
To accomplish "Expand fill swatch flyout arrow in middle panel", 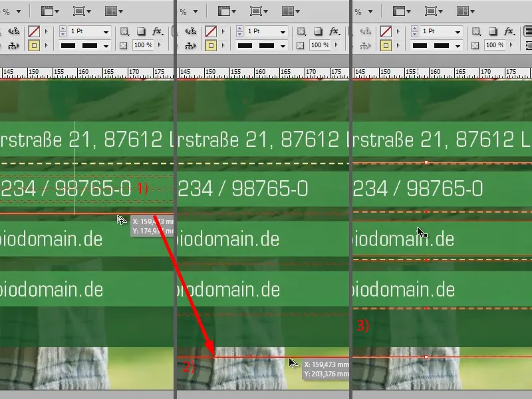I will [x=223, y=45].
